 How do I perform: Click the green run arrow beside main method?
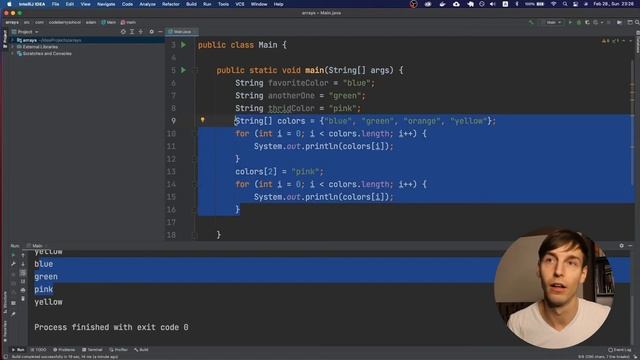(x=184, y=70)
